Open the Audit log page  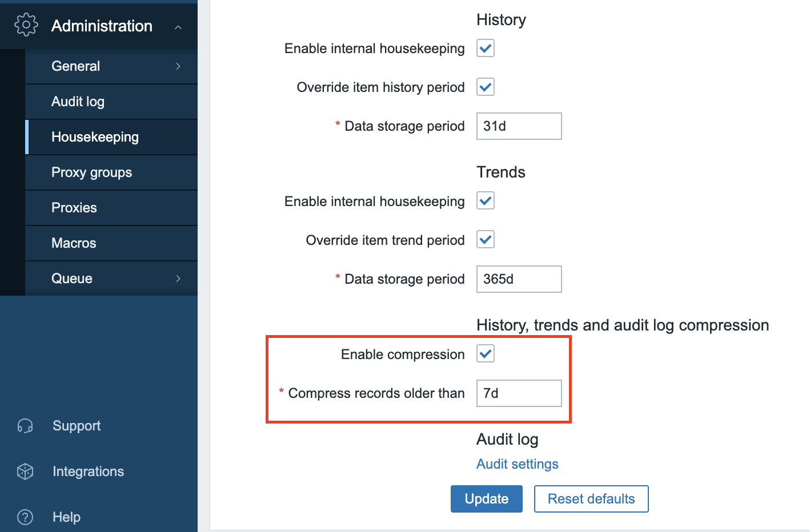[x=78, y=101]
